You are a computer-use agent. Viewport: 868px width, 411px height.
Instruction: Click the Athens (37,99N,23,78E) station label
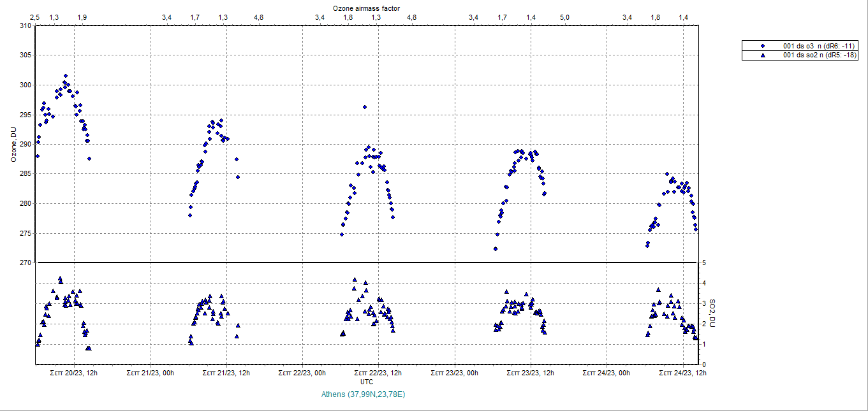tap(364, 394)
